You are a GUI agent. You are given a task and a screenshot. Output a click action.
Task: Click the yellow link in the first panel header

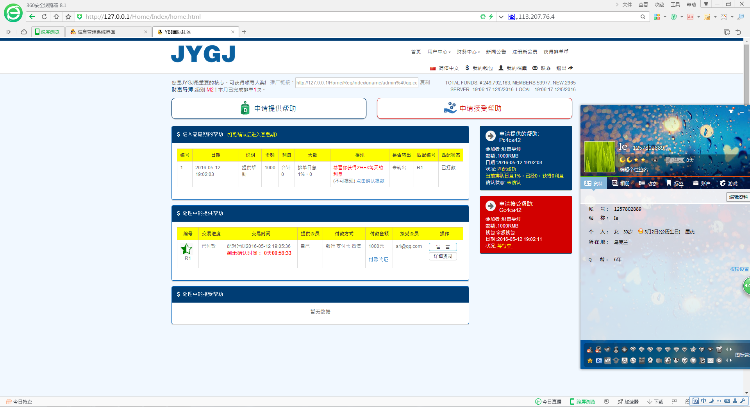252,134
